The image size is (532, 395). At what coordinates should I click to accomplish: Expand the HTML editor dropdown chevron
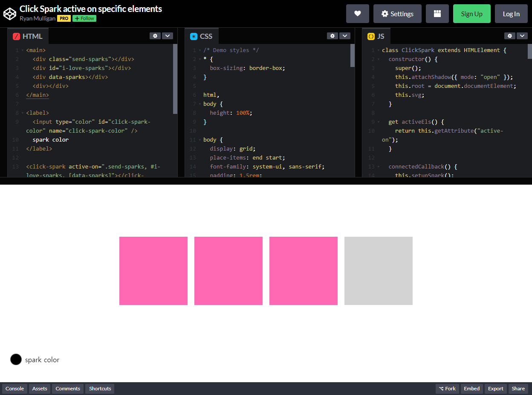(x=167, y=36)
